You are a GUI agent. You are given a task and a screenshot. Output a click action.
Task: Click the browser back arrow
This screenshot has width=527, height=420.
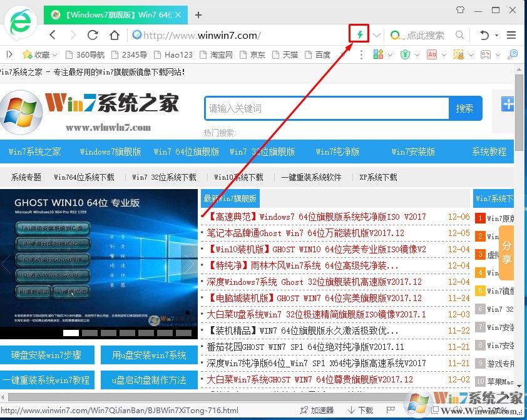pos(53,34)
